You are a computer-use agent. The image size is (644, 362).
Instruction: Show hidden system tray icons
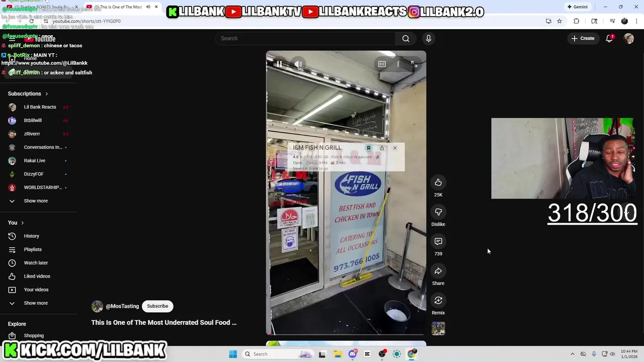(572, 354)
